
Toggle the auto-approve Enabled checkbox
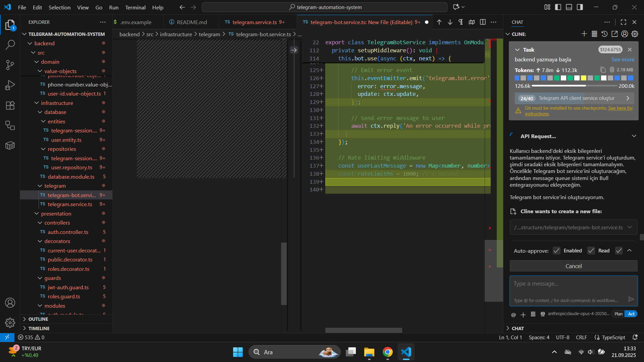coord(556,251)
